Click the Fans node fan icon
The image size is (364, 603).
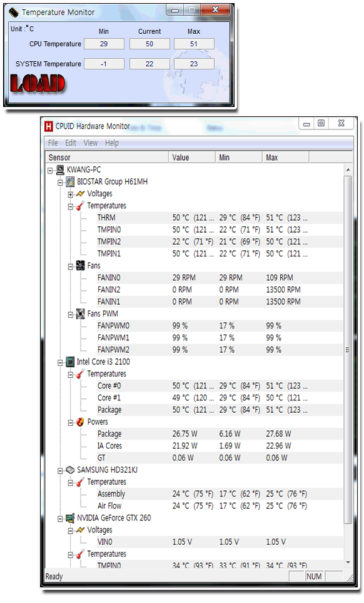pyautogui.click(x=80, y=266)
